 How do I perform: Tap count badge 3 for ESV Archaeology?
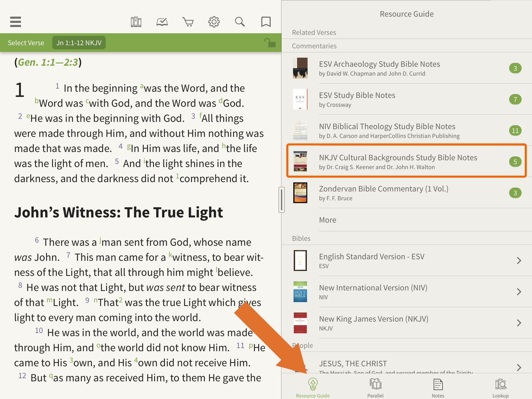(515, 68)
